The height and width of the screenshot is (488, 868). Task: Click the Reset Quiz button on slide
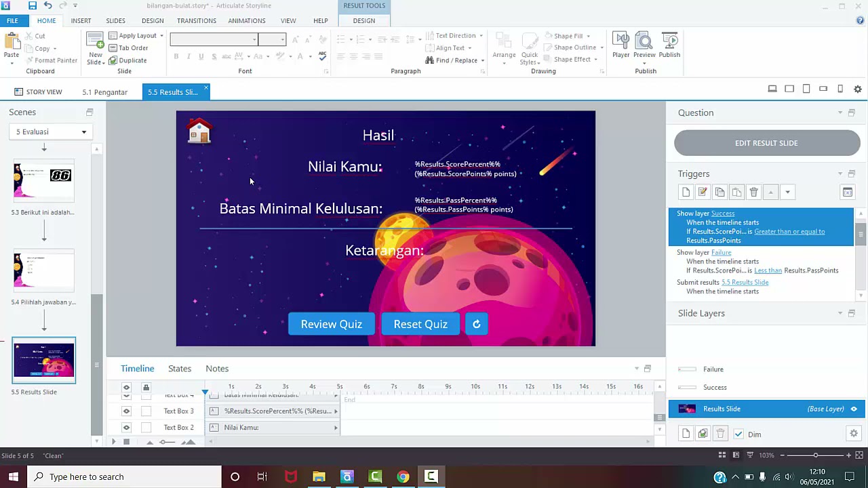[x=420, y=324]
